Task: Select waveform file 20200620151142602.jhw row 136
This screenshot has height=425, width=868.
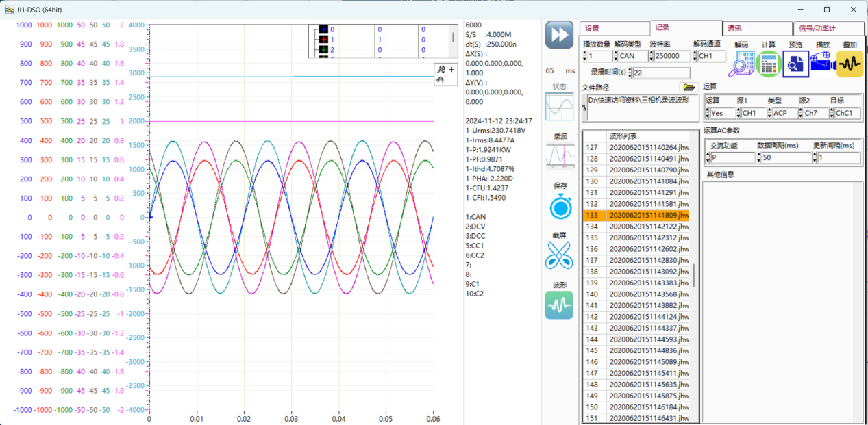Action: (x=648, y=249)
